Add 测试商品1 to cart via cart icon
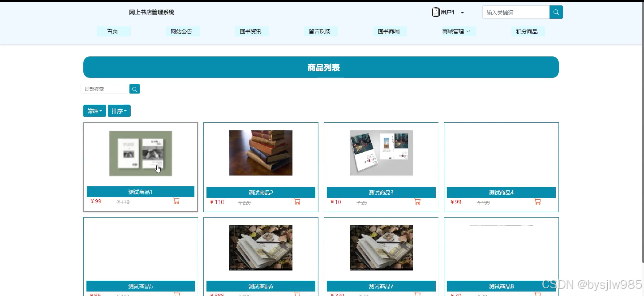Image resolution: width=644 pixels, height=296 pixels. (176, 201)
